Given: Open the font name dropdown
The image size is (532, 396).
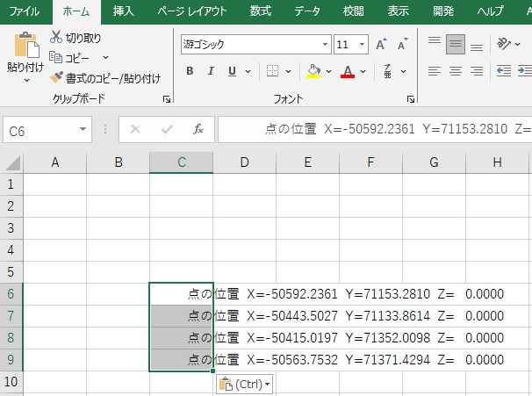Looking at the screenshot, I should click(325, 44).
